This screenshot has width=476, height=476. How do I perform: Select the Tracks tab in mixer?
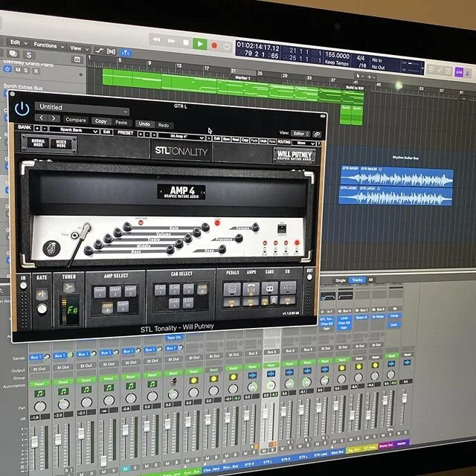point(357,280)
